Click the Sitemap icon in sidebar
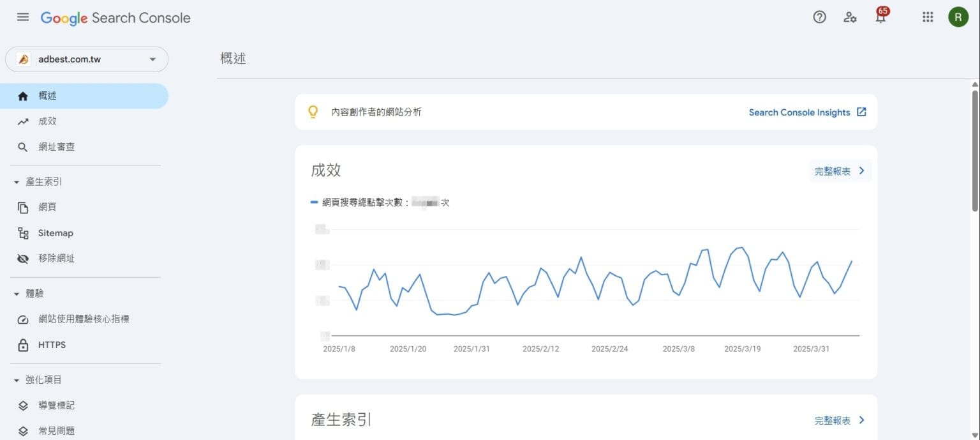 point(24,233)
